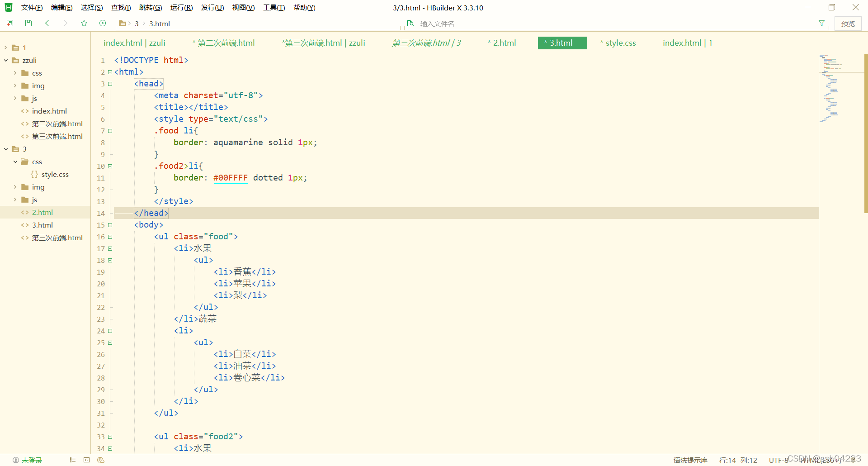Image resolution: width=868 pixels, height=466 pixels.
Task: Switch to italic 第三次前端.html | 3 tab
Action: pos(426,43)
